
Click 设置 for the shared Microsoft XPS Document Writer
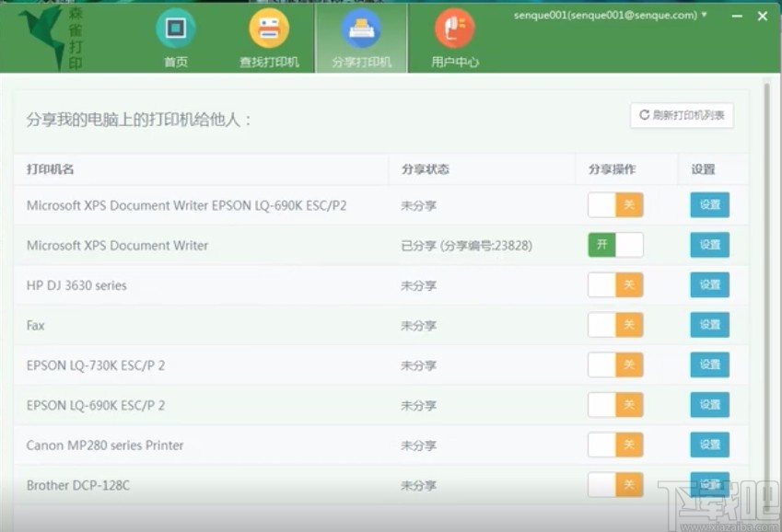point(709,245)
